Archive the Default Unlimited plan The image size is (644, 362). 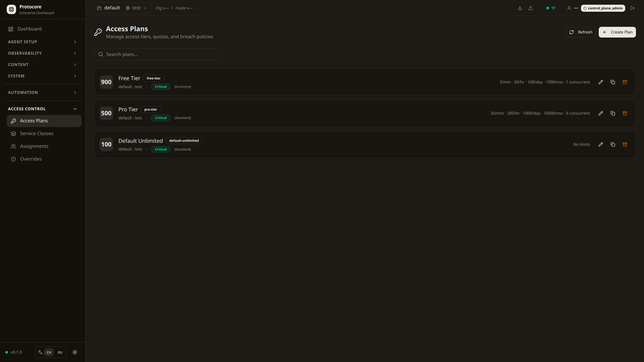pos(625,145)
